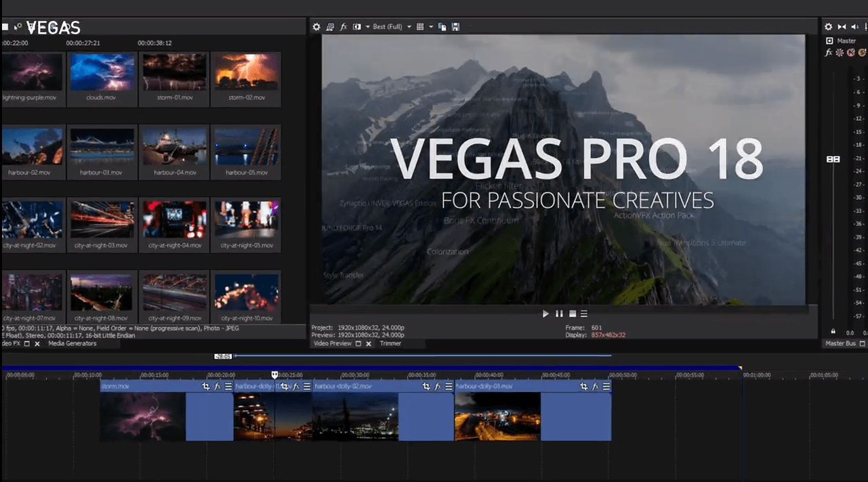Viewport: 868px width, 482px height.
Task: Toggle Downmix Output on Master Bus
Action: tap(842, 27)
